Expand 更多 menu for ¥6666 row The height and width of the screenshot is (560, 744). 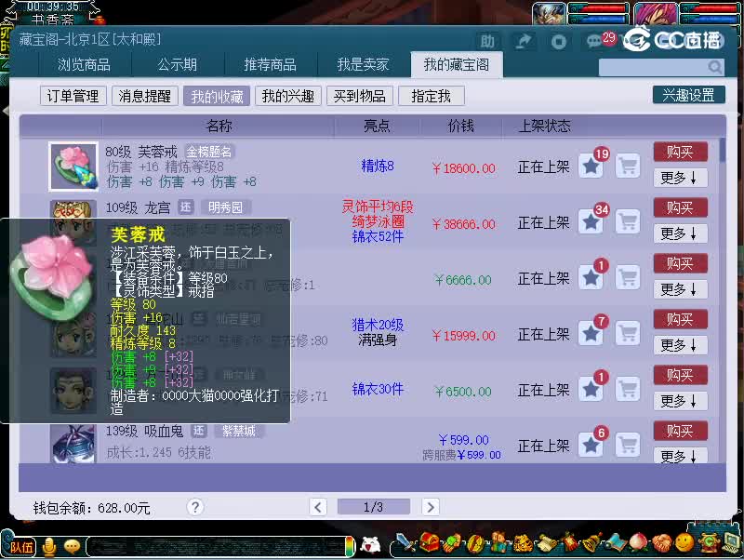pyautogui.click(x=681, y=289)
